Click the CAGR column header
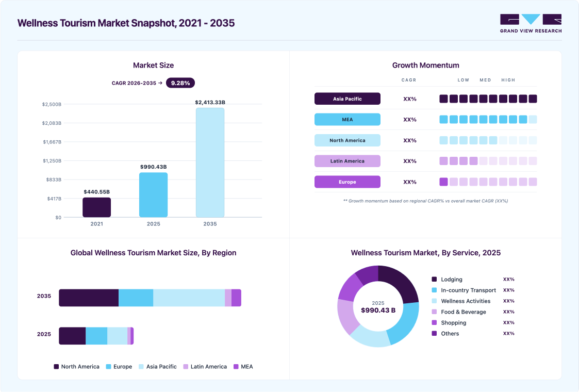579x392 pixels. (x=409, y=80)
